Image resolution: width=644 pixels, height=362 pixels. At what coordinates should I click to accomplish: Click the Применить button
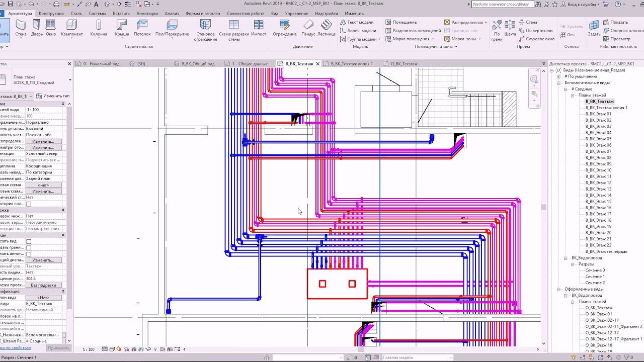click(59, 348)
